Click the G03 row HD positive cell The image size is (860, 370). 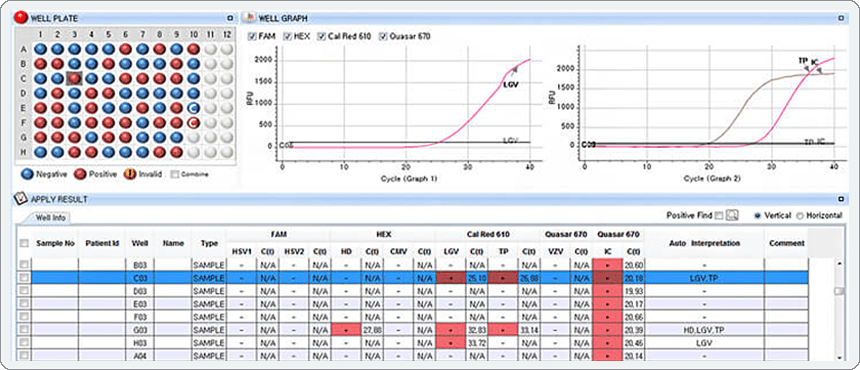tap(346, 329)
